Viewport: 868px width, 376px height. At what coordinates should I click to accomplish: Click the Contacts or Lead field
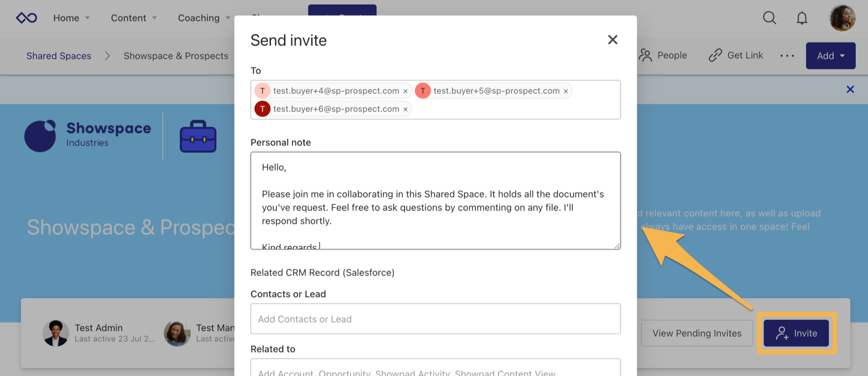pyautogui.click(x=435, y=319)
